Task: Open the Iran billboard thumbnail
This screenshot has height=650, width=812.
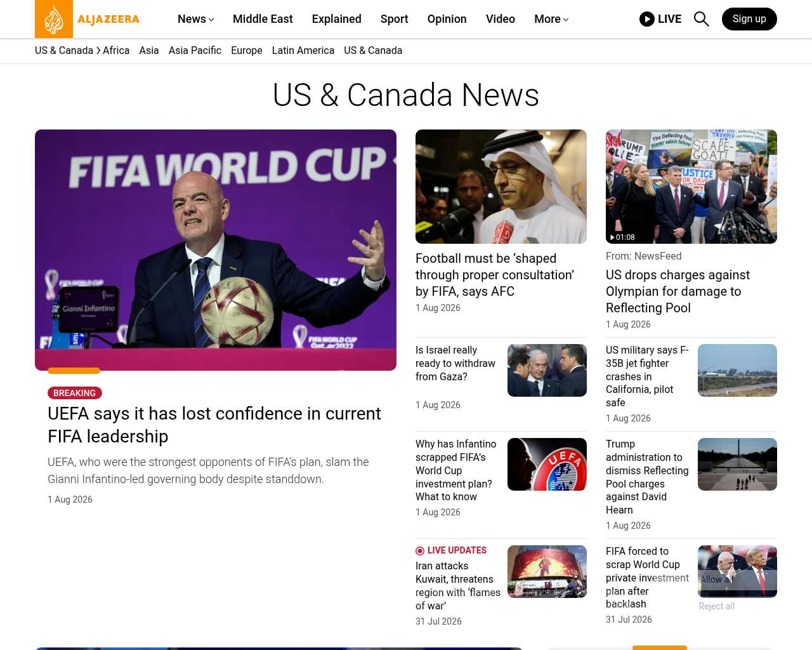Action: pos(547,572)
